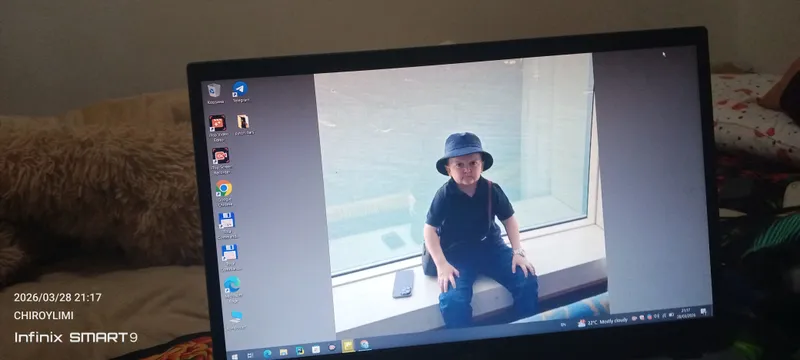Select the iTop Screen Recorder shortcut
This screenshot has width=800, height=360.
point(220,161)
